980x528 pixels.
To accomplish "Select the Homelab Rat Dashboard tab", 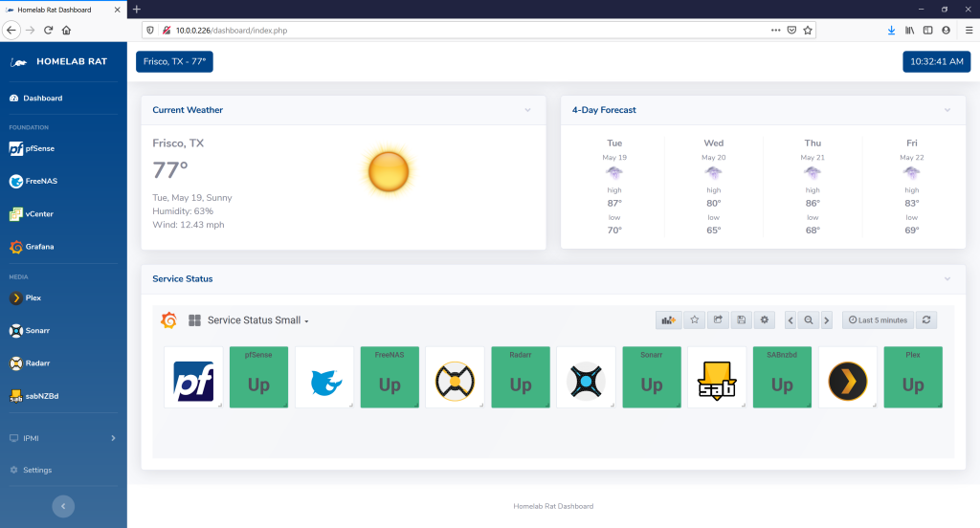I will tap(62, 10).
